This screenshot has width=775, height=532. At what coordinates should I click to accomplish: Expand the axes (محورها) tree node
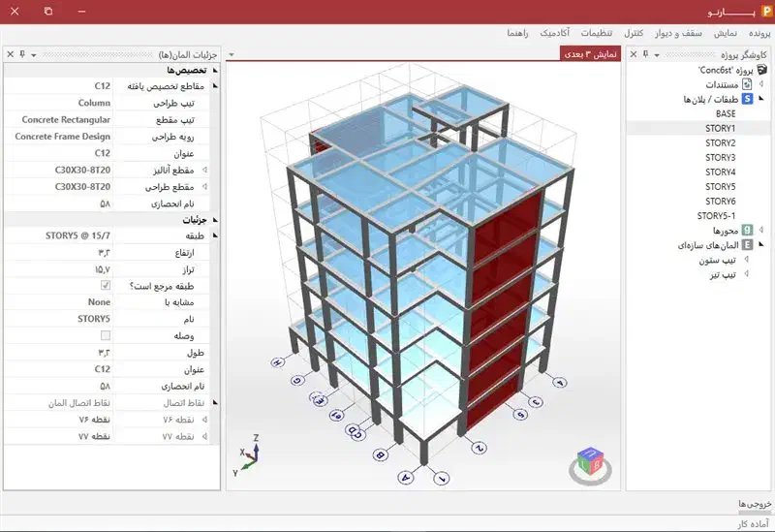pyautogui.click(x=760, y=230)
